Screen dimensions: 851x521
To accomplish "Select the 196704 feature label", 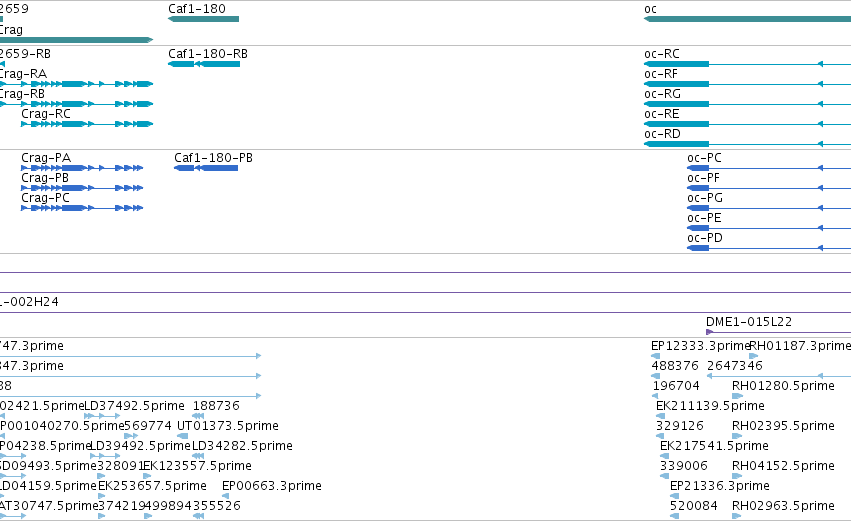I will click(x=676, y=386).
